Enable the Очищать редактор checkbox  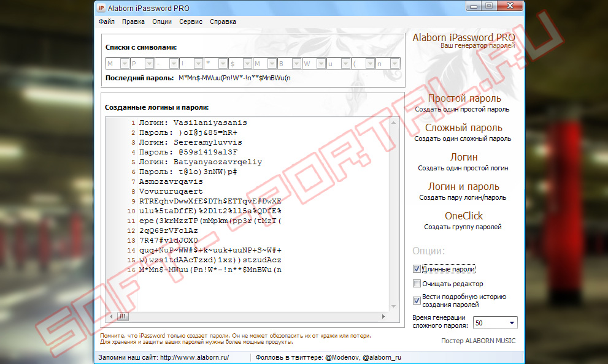click(x=417, y=284)
